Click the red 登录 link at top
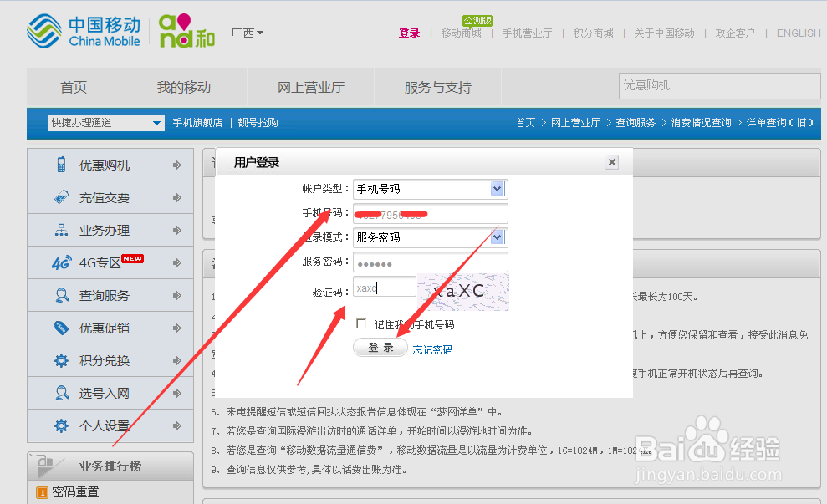827x504 pixels. point(409,33)
